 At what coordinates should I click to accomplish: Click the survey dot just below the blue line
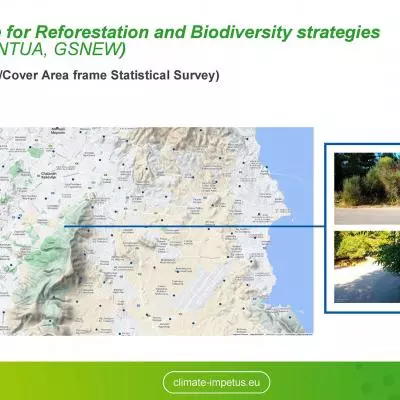[209, 229]
